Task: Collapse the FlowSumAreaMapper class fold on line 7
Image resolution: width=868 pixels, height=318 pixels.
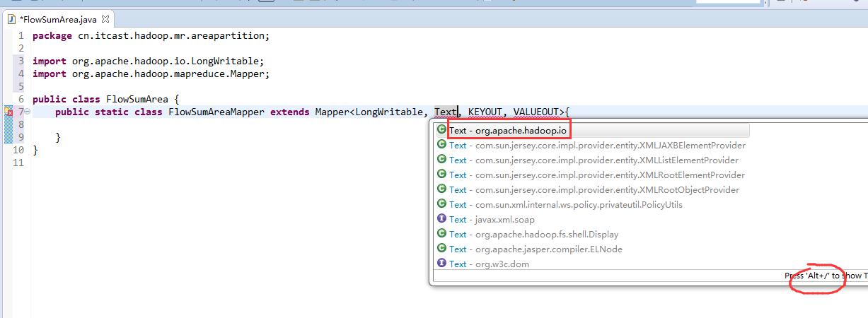Action: pos(28,112)
